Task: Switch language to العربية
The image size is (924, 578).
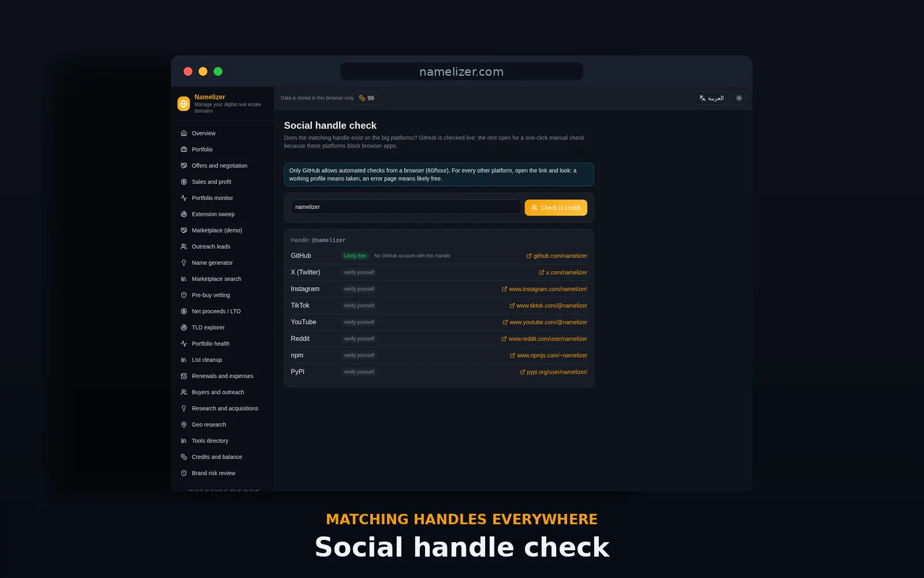Action: click(x=711, y=98)
